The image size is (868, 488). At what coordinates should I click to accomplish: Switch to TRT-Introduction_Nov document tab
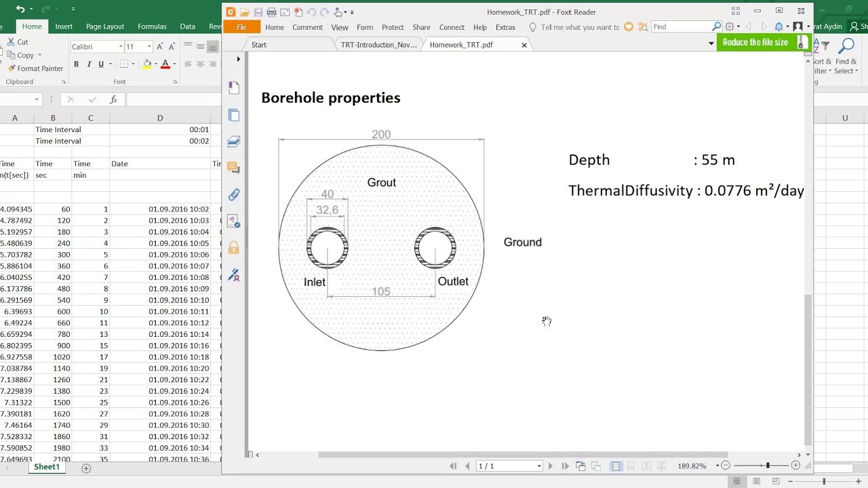(378, 45)
